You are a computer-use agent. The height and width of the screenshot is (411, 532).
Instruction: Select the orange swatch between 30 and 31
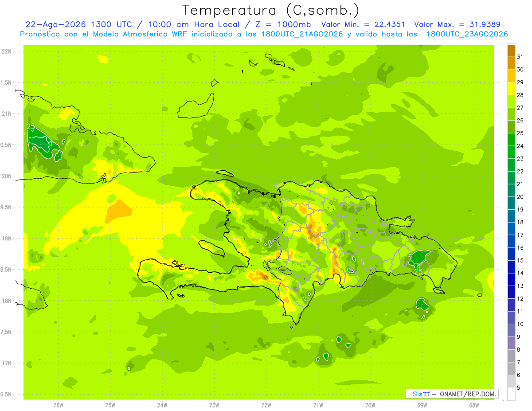[x=511, y=63]
